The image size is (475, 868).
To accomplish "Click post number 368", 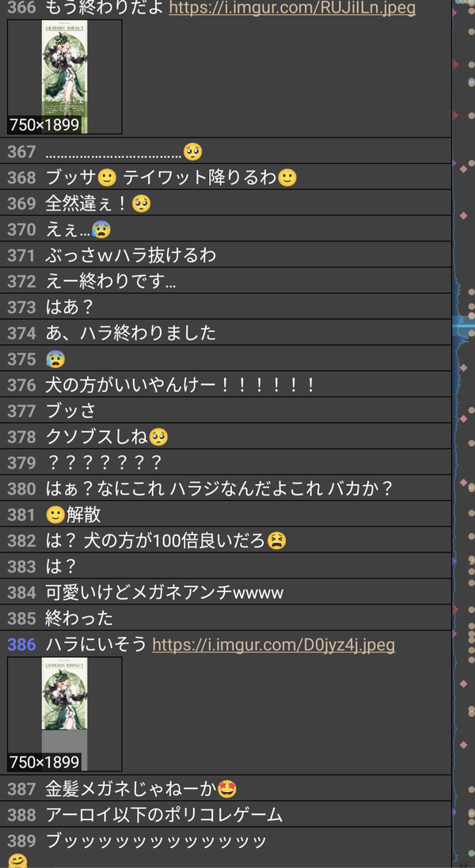I will [21, 178].
